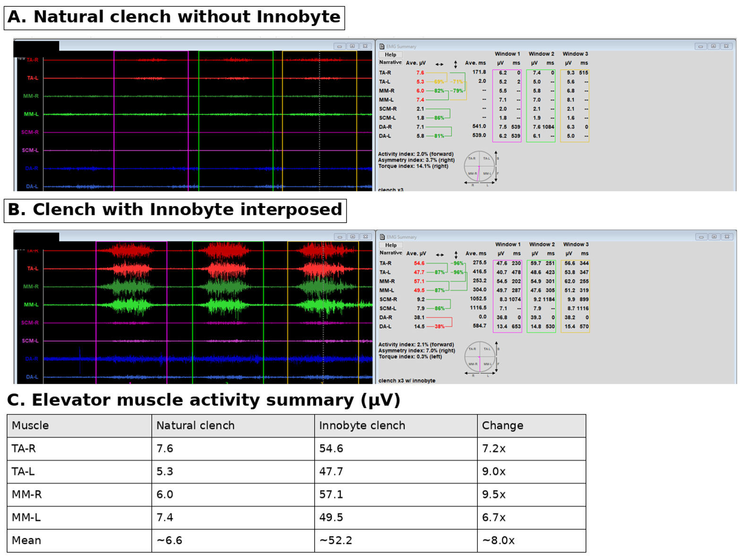Screen dimensions: 740x560
Task: Click vertical double-arrow icon in panel B summary
Action: click(x=456, y=255)
